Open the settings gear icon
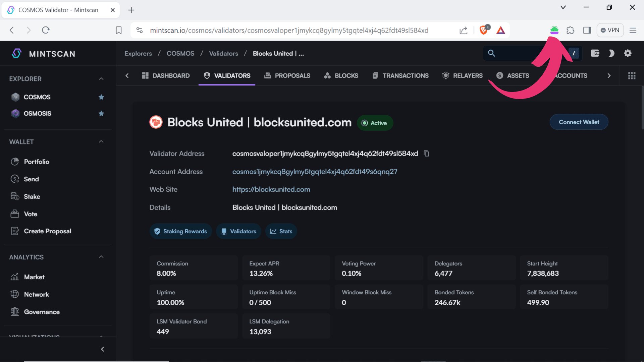The height and width of the screenshot is (362, 644). pyautogui.click(x=628, y=53)
